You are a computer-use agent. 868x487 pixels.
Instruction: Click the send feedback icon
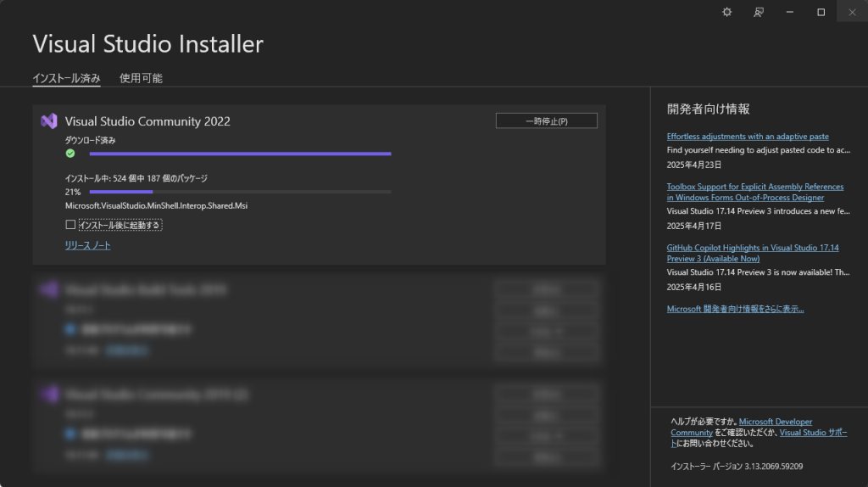[x=759, y=12]
